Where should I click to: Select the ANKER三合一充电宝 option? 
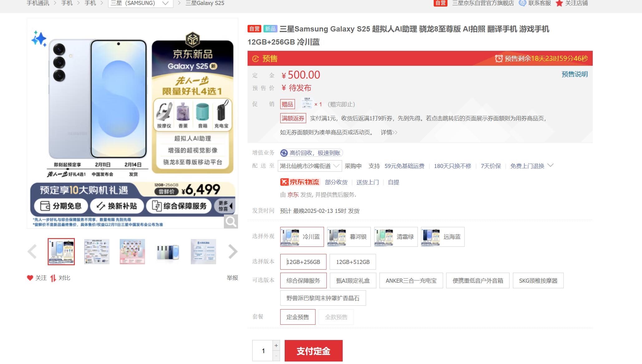point(411,280)
